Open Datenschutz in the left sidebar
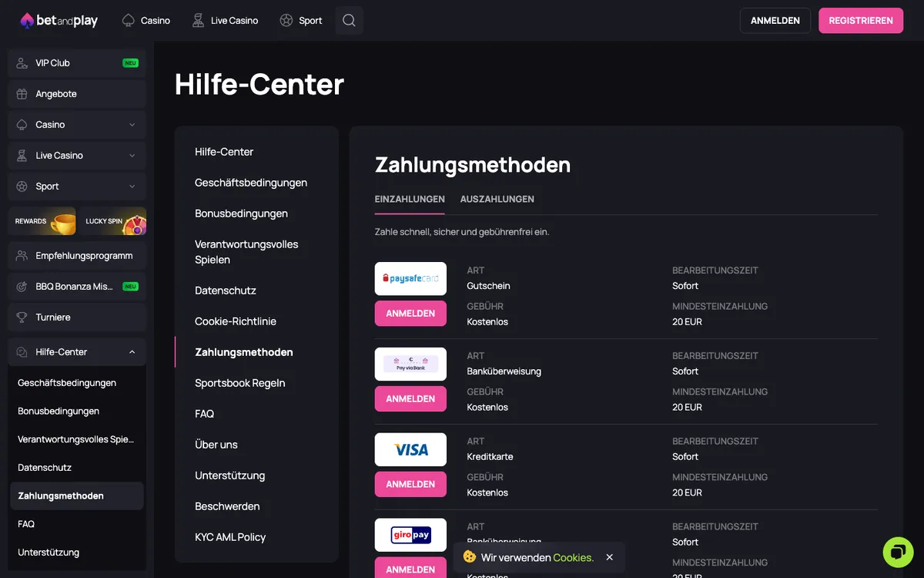Viewport: 924px width, 578px height. (45, 468)
